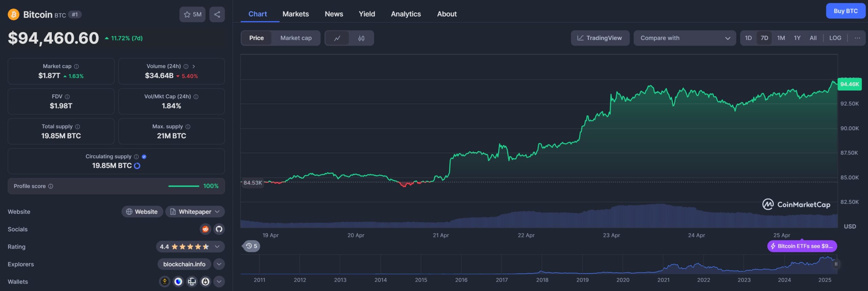Viewport: 868px width, 291px height.
Task: Open Bitcoin ETFs news pill
Action: coord(802,246)
